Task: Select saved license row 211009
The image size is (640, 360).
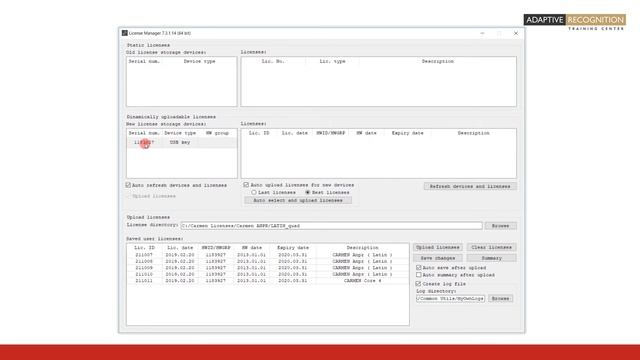Action: click(x=268, y=268)
